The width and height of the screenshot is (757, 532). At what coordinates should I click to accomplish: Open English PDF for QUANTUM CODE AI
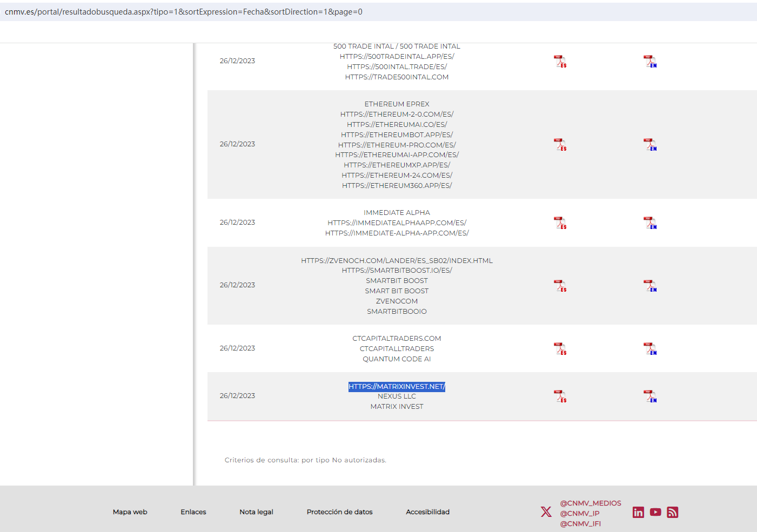(650, 349)
